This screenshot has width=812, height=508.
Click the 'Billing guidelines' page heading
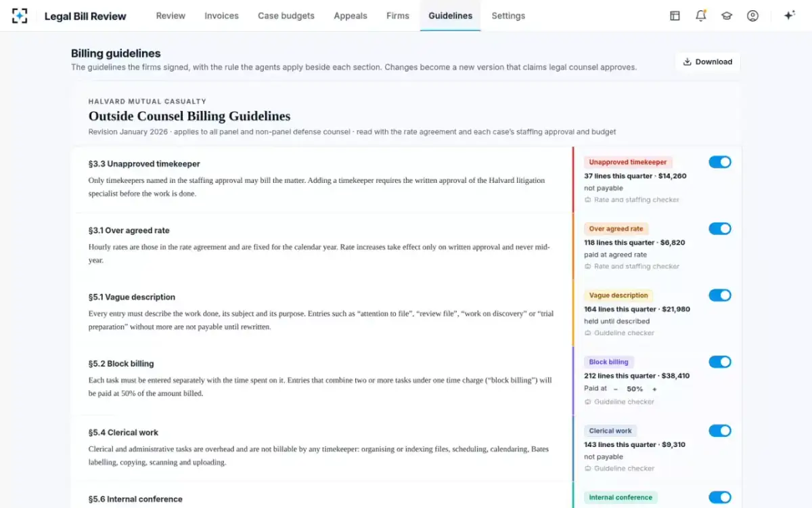(x=116, y=54)
